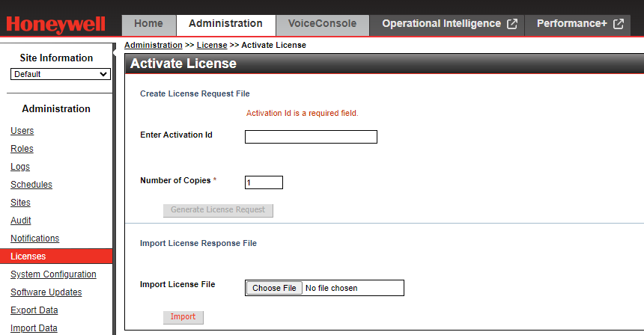
Task: Expand the Site Information dropdown
Action: point(61,74)
